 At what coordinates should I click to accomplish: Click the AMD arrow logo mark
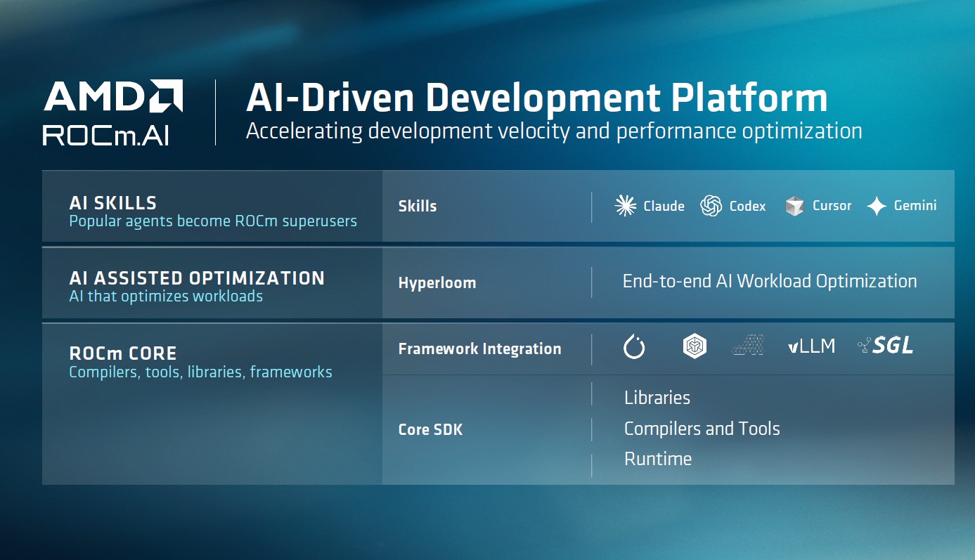click(167, 96)
